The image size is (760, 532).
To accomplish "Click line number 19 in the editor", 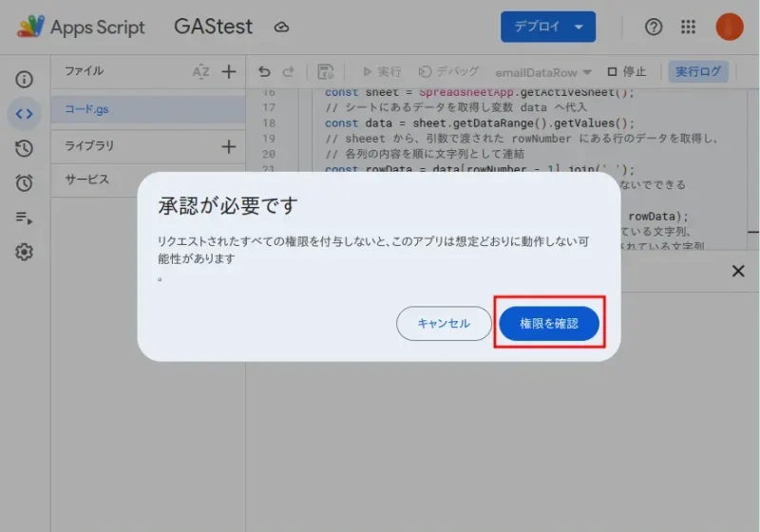I will [269, 139].
